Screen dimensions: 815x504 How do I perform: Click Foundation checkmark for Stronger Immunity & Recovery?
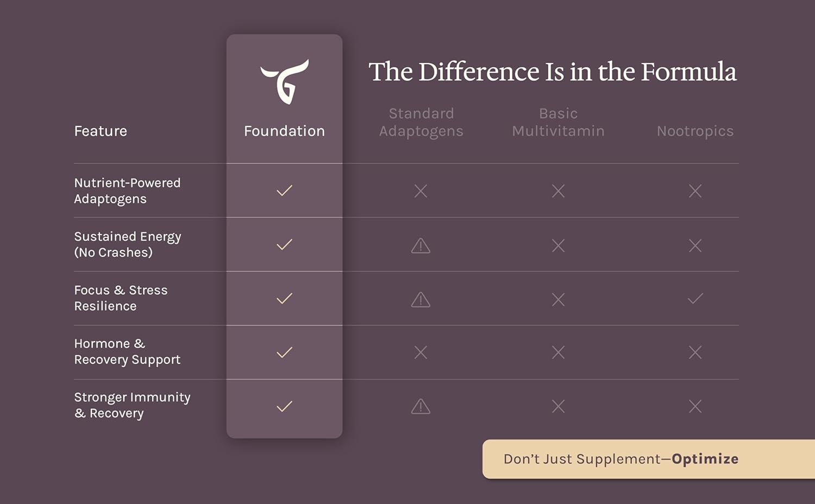[285, 406]
